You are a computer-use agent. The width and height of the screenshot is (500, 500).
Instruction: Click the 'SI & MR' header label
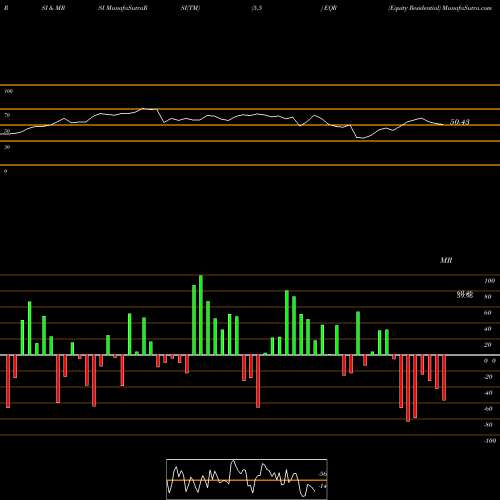[x=53, y=8]
